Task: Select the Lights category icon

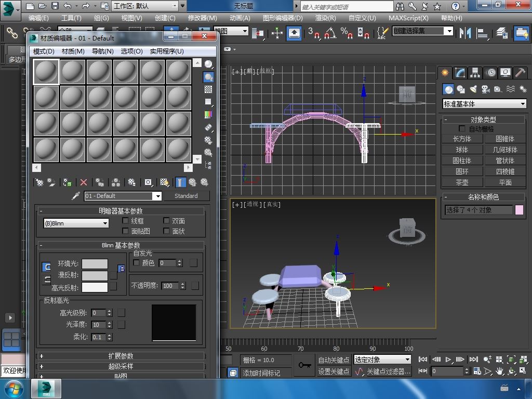Action: [x=473, y=89]
